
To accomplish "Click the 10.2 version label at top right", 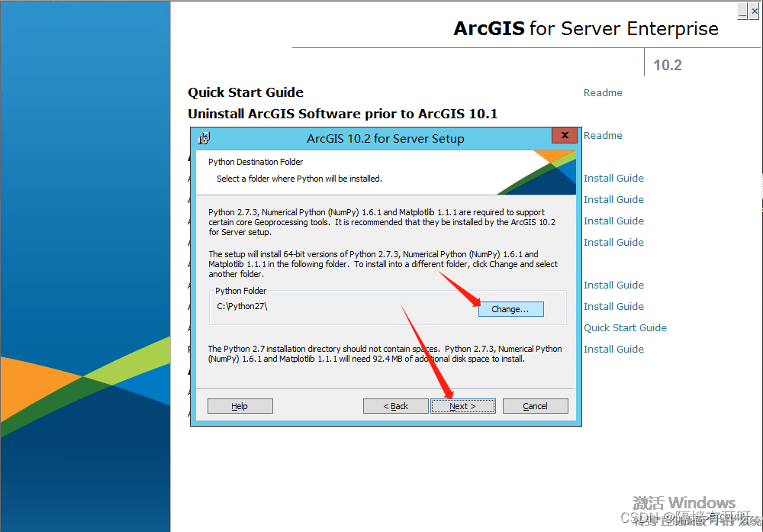I will [667, 65].
